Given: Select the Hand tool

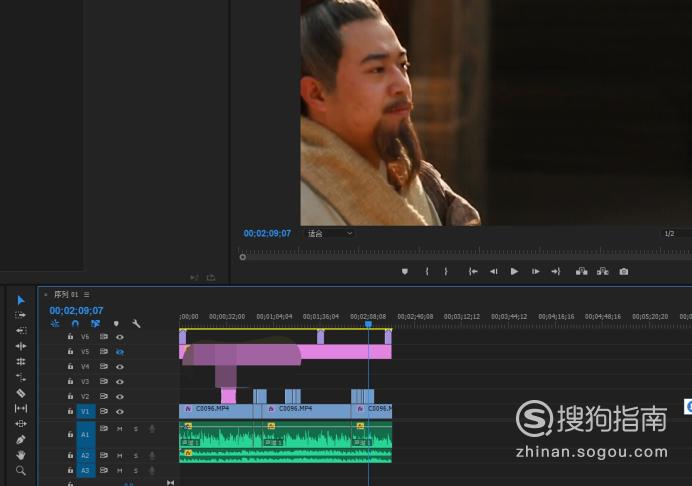Looking at the screenshot, I should tap(21, 455).
